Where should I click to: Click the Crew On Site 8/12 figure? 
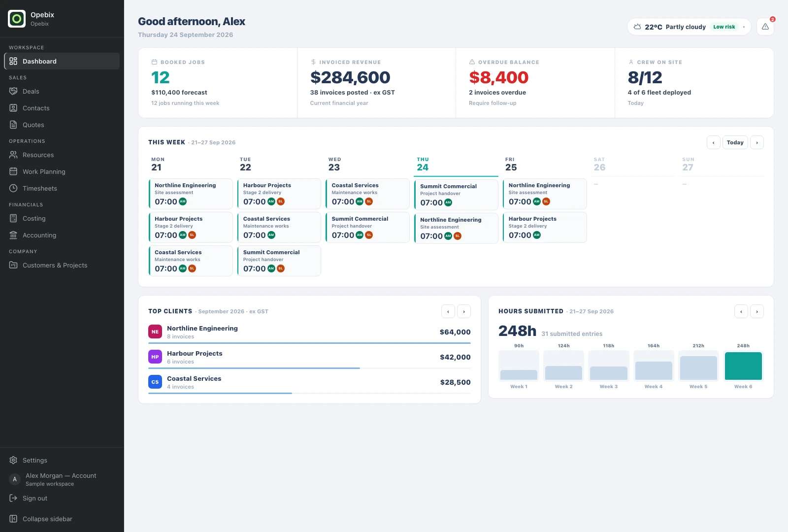645,77
